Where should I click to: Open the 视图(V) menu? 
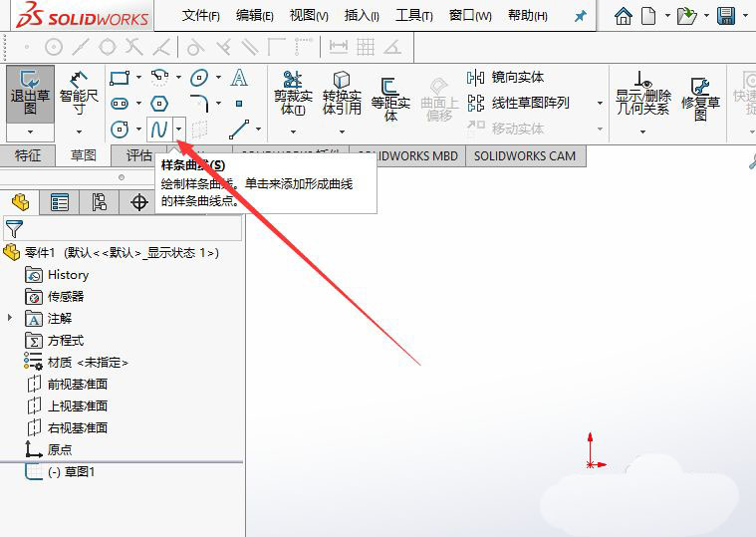click(x=309, y=16)
